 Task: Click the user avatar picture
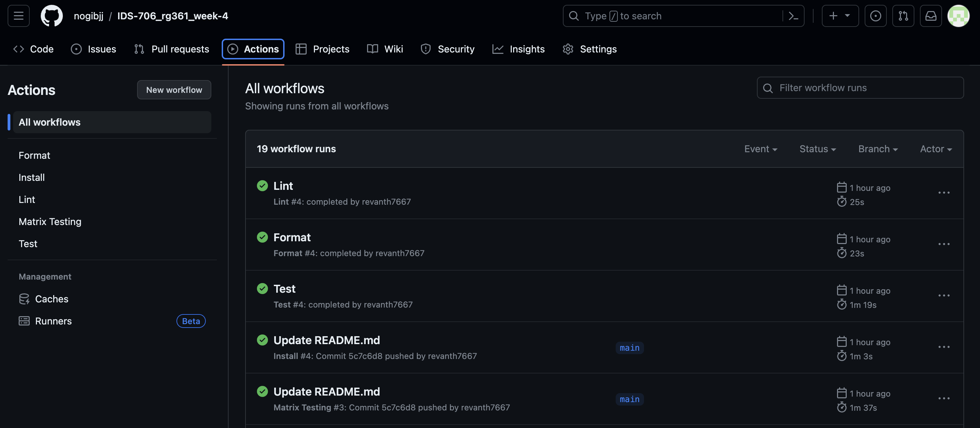[x=958, y=16]
